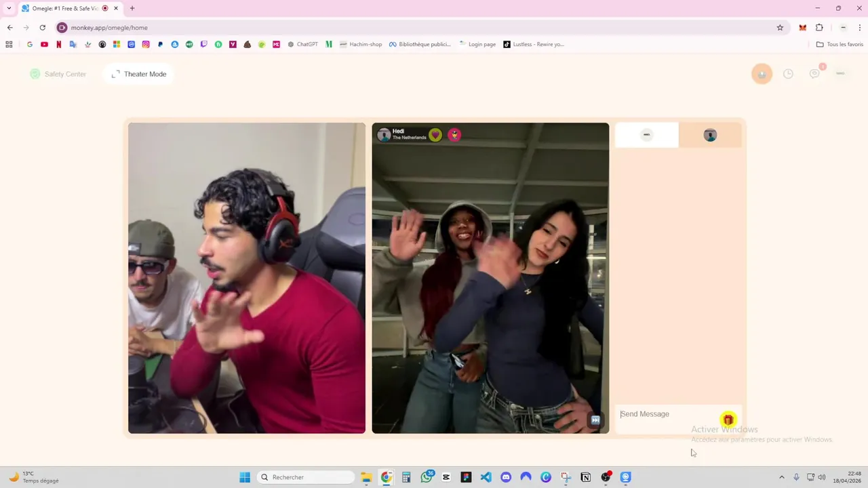
Task: Open the Tous les favoris folder
Action: (x=840, y=44)
